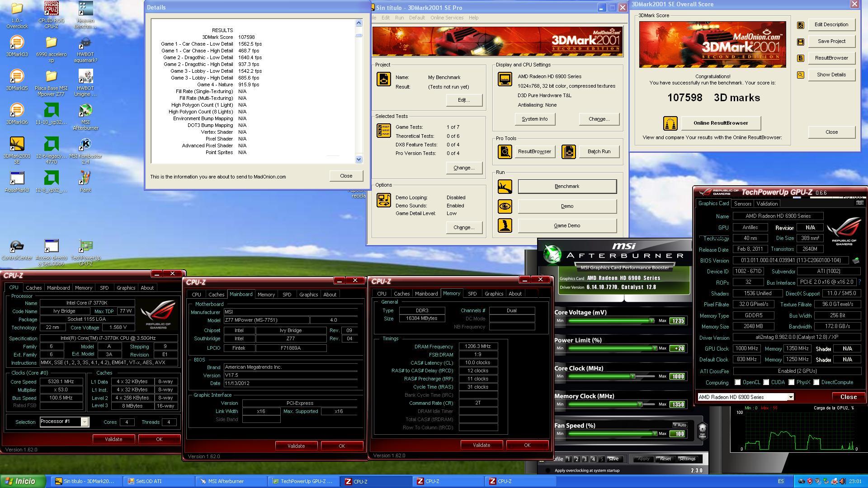Click the Benchmark button in Run section
The width and height of the screenshot is (868, 488).
pos(567,186)
